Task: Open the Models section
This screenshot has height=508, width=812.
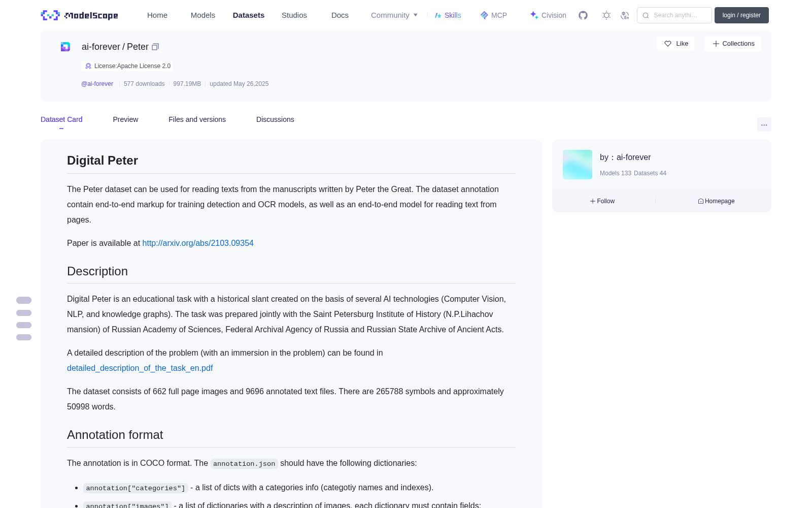Action: tap(203, 15)
